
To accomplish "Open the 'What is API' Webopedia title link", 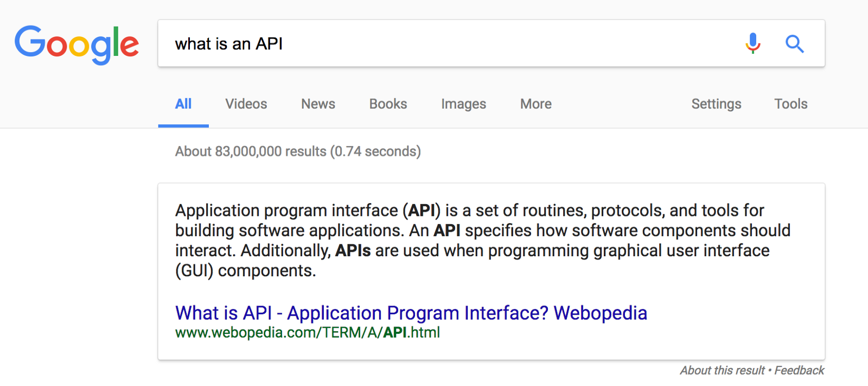I will click(x=411, y=313).
